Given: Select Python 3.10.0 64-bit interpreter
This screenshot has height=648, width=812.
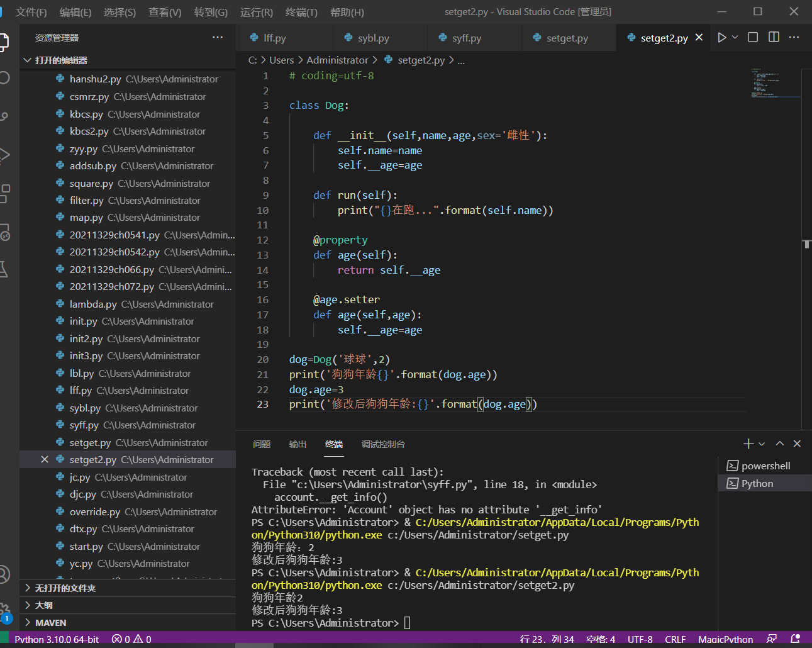Looking at the screenshot, I should click(57, 639).
